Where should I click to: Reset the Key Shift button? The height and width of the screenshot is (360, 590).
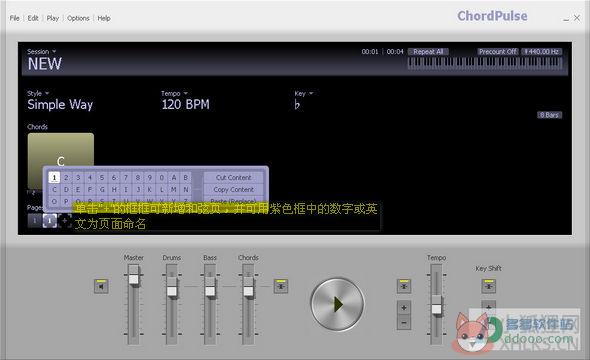(488, 286)
